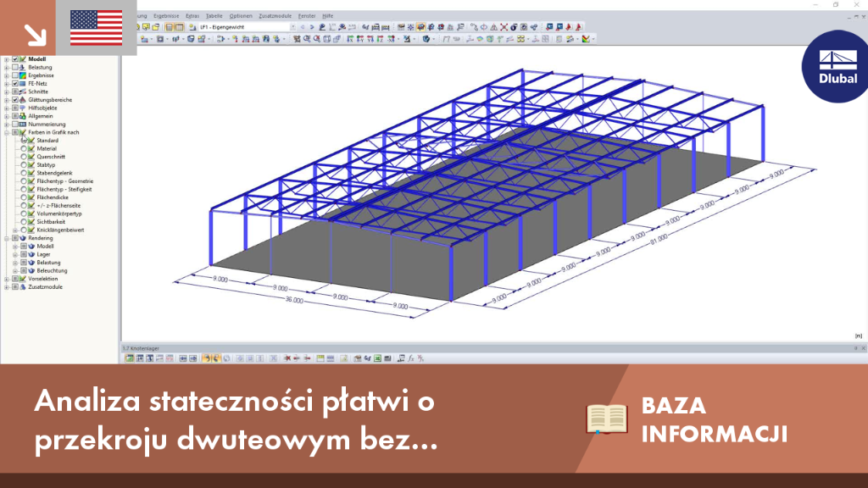868x488 pixels.
Task: Click the open book Baza Informacji icon
Action: point(607,419)
